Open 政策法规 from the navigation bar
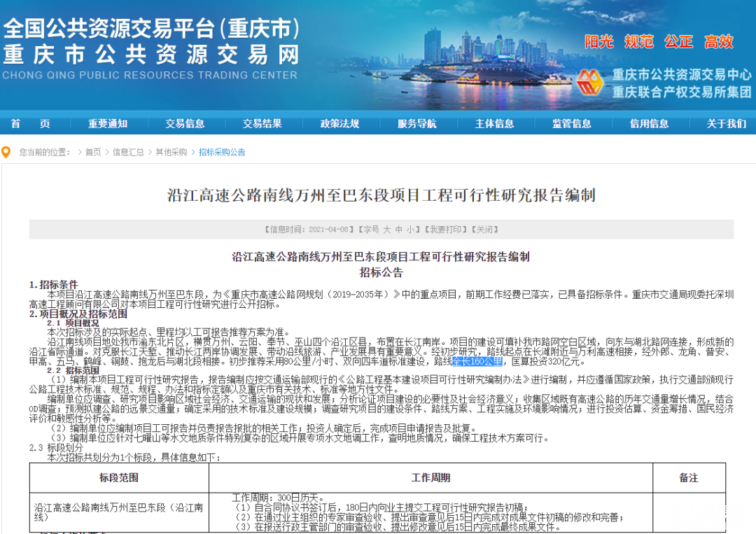This screenshot has width=756, height=534. click(x=339, y=124)
